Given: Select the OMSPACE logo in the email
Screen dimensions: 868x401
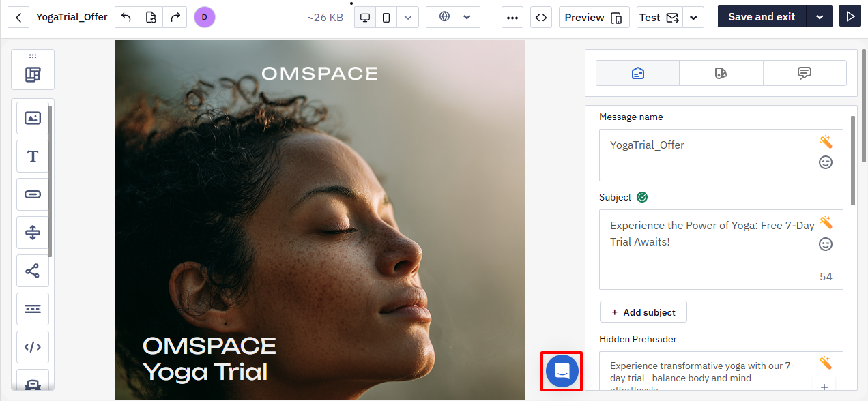Looking at the screenshot, I should 319,74.
